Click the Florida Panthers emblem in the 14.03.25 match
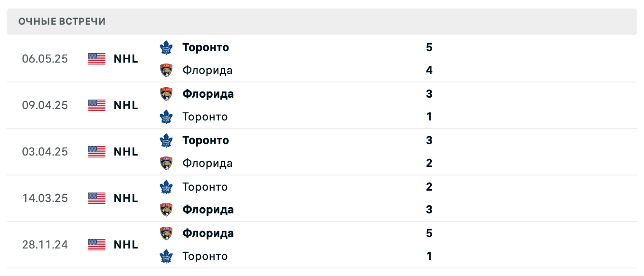 coord(166,210)
